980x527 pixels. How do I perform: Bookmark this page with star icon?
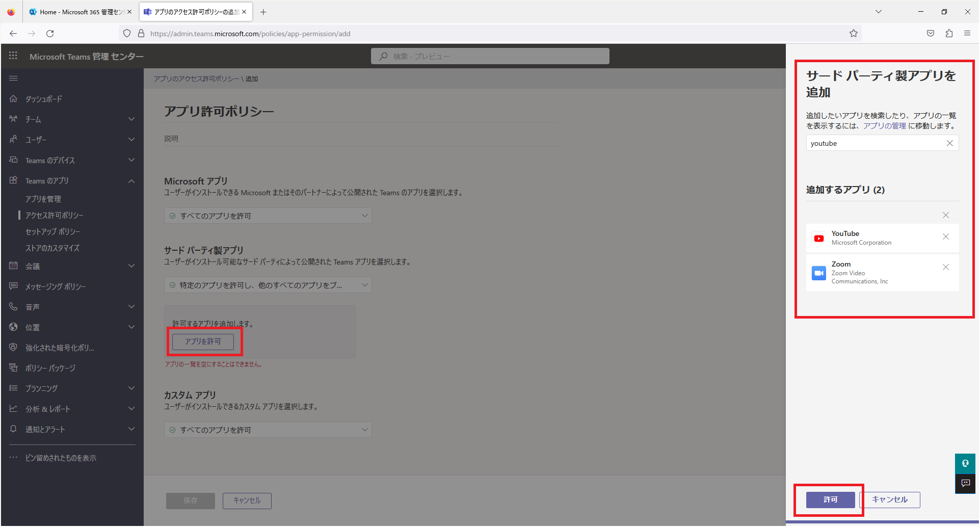pos(854,34)
